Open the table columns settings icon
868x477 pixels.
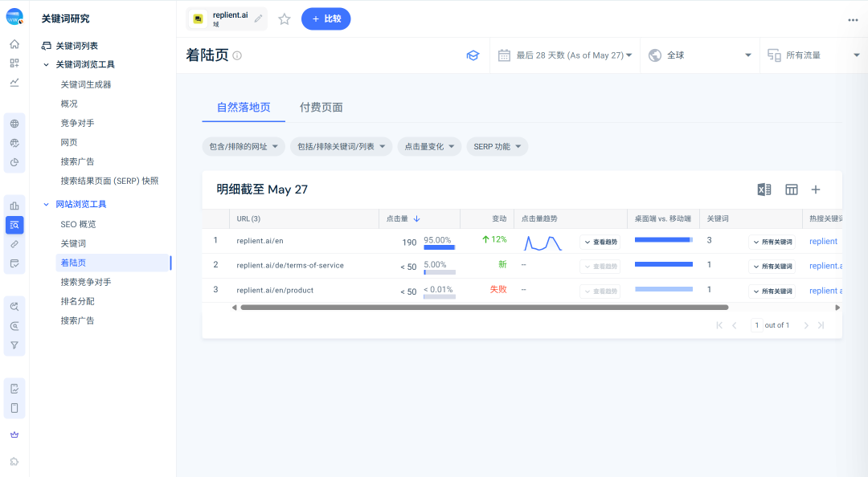point(792,190)
